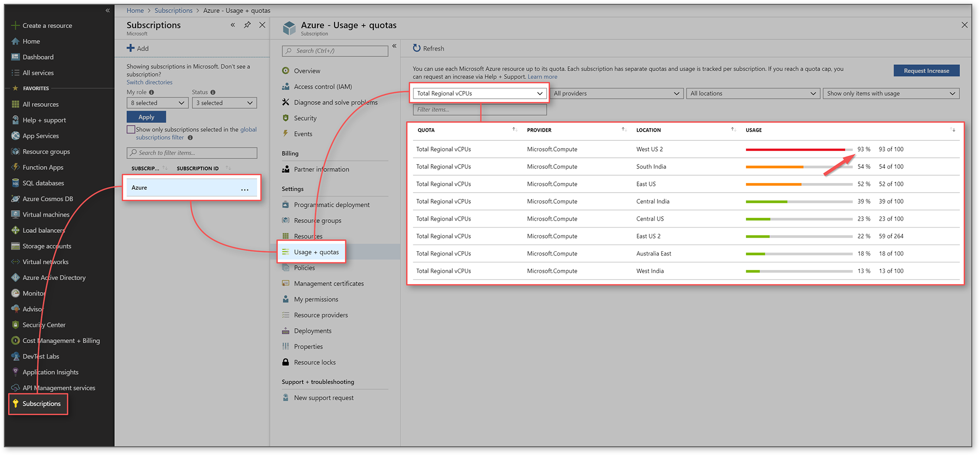Open Function Apps lightning icon
The width and height of the screenshot is (980, 455).
point(15,167)
